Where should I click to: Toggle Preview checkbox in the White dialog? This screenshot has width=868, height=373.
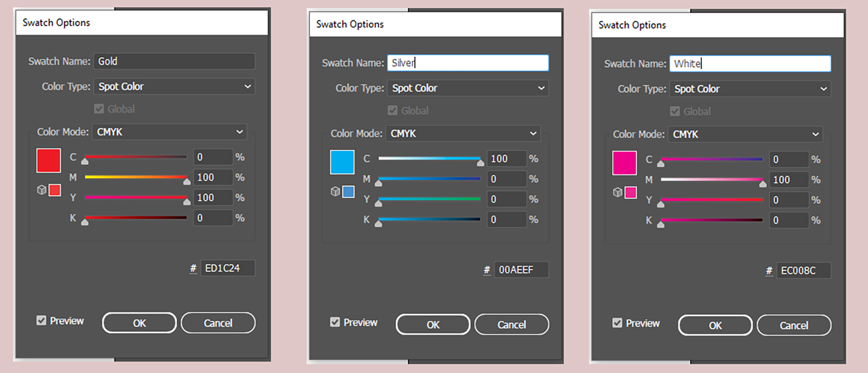[x=617, y=323]
